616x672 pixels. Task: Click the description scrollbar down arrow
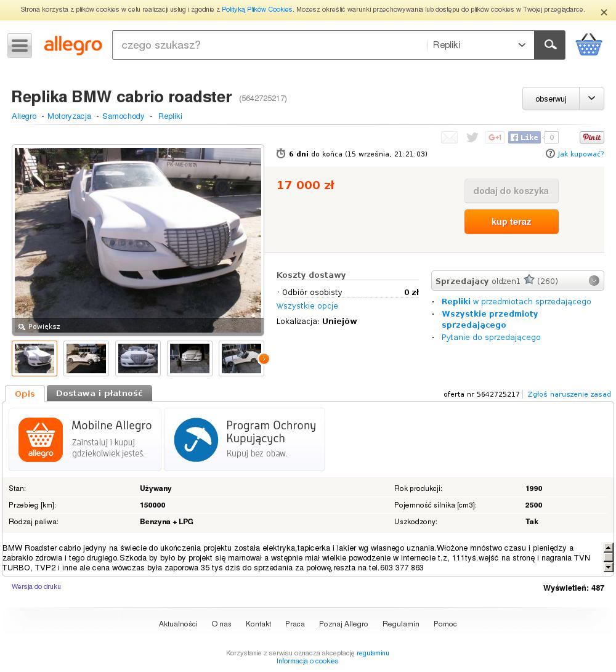(608, 567)
